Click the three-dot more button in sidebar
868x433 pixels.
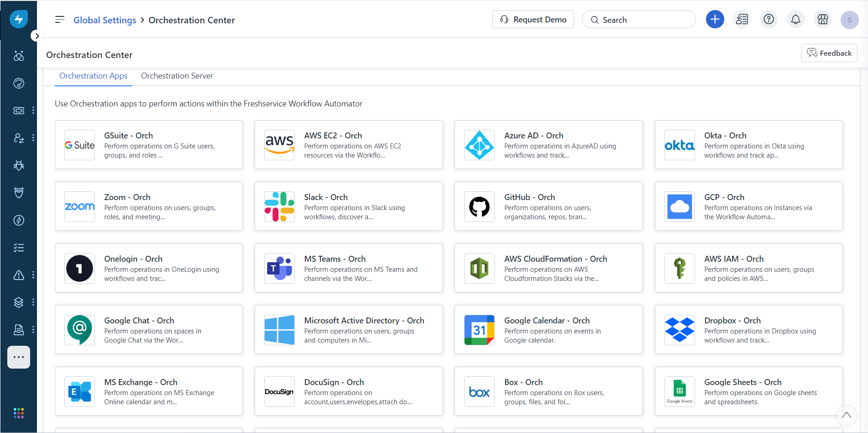click(x=19, y=357)
